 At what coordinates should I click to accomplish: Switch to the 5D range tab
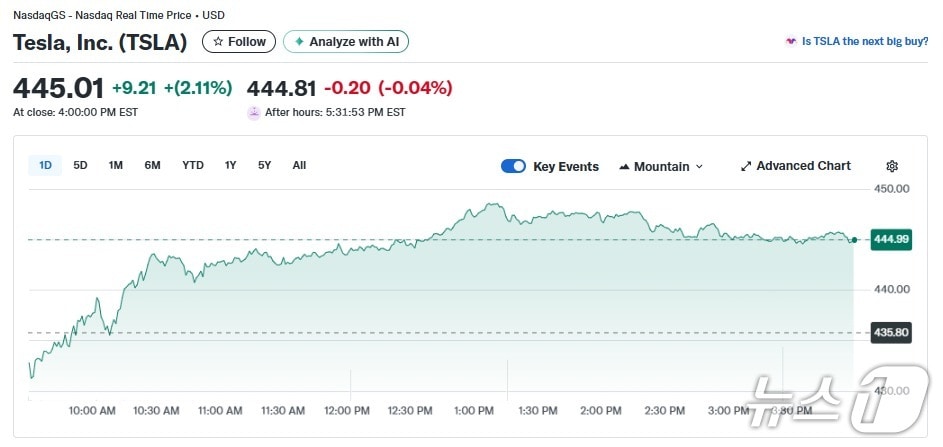(80, 165)
